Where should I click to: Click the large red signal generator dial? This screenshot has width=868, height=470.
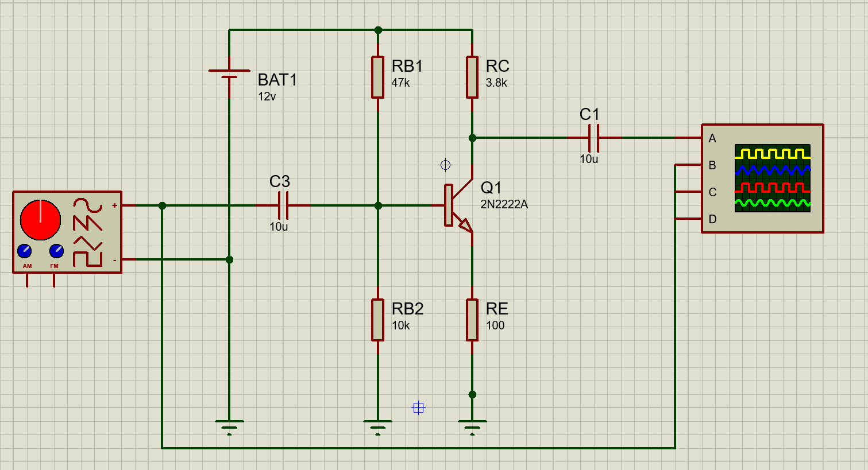tap(40, 220)
